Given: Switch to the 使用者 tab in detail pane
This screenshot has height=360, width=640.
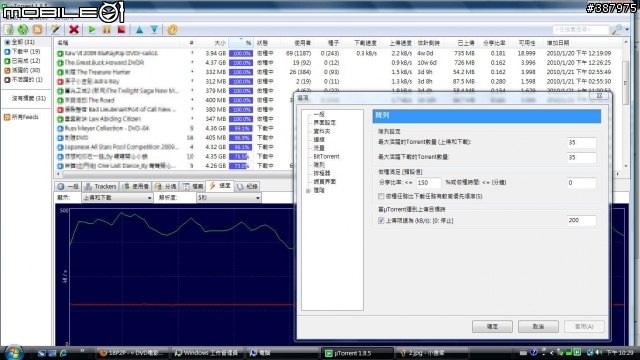Looking at the screenshot, I should point(136,187).
